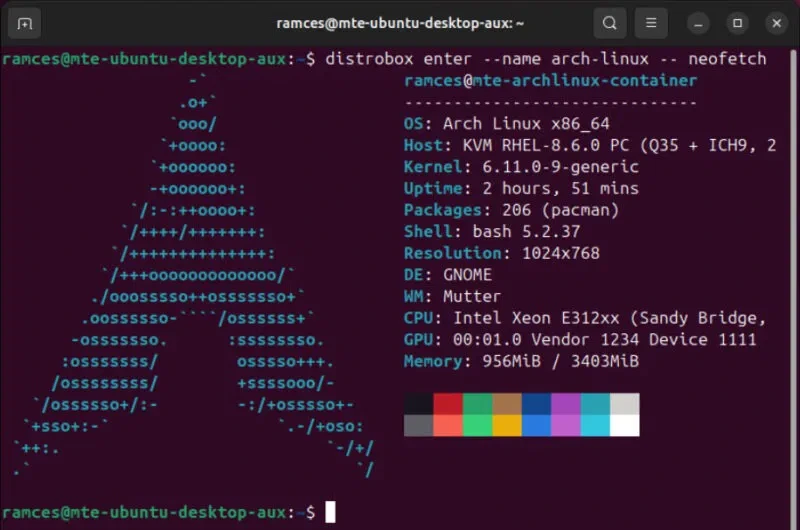
Task: Click the Memory usage line
Action: click(520, 361)
